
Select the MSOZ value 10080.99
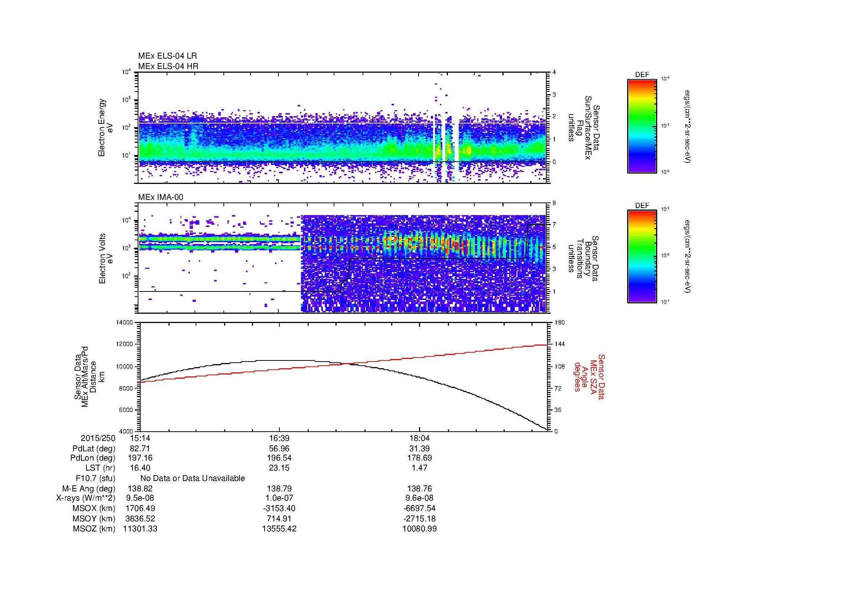420,529
